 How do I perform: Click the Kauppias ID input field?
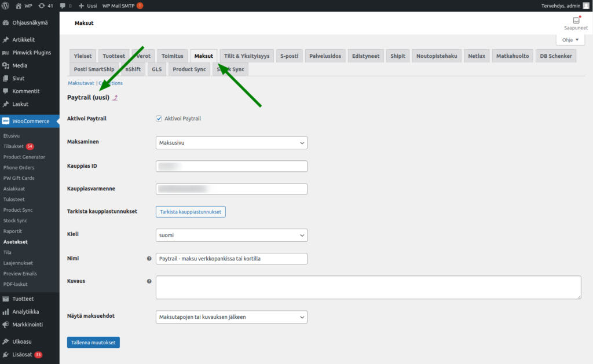pos(232,166)
